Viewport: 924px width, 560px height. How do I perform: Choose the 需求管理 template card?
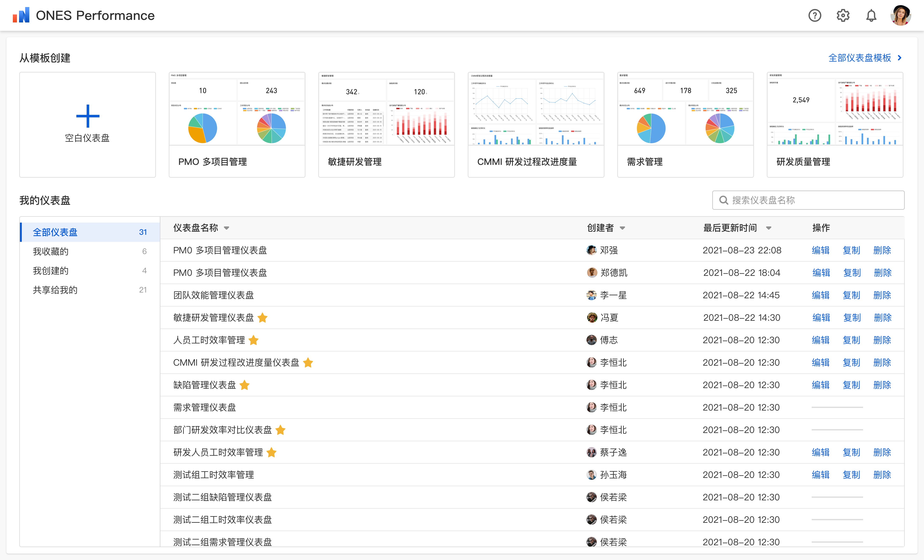[x=686, y=125]
